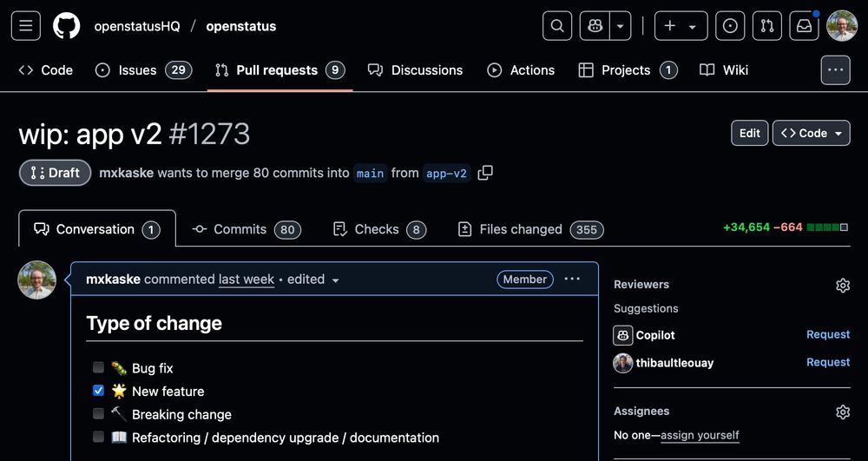The width and height of the screenshot is (868, 461).
Task: Open the issues circle icon in header
Action: 730,26
